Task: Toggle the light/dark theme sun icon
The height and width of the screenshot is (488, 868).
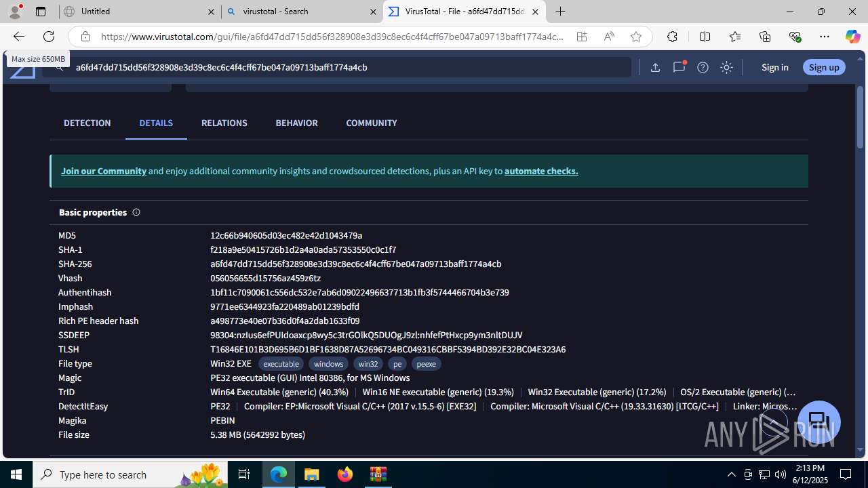Action: (x=726, y=67)
